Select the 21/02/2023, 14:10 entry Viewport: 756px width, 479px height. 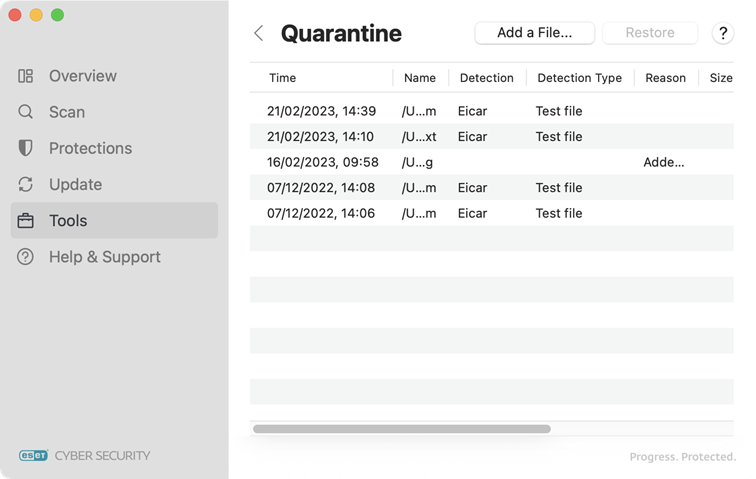(x=492, y=137)
